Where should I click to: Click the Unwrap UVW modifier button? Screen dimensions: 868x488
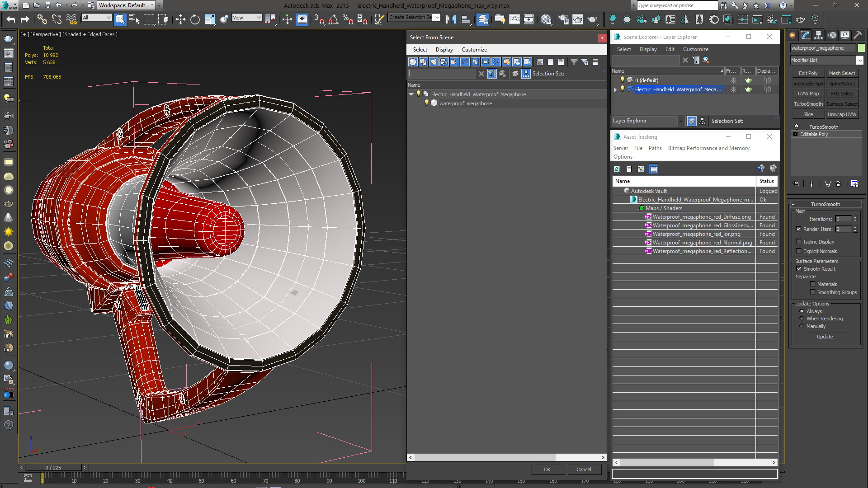tap(842, 114)
